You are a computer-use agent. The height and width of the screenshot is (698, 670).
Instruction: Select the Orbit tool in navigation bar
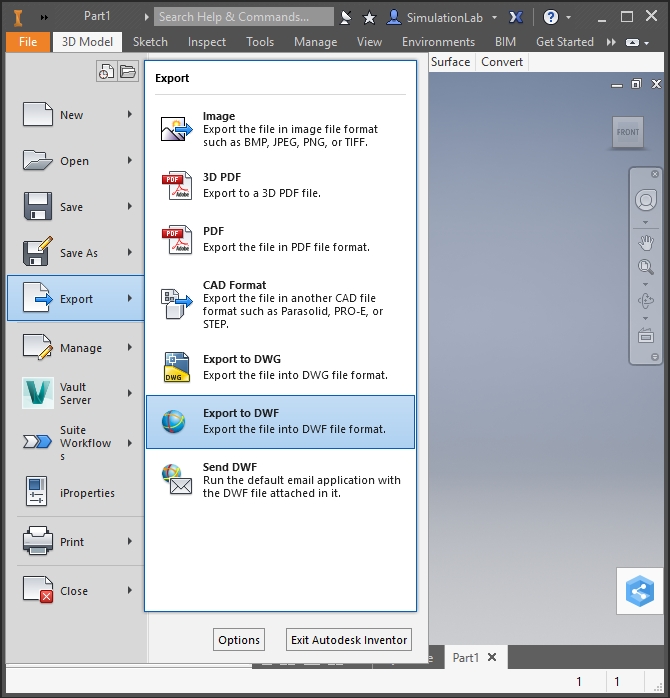click(x=646, y=300)
